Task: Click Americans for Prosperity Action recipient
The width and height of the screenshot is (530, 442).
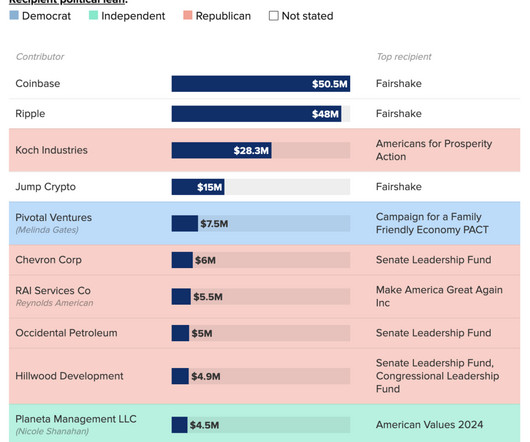Action: click(x=434, y=150)
